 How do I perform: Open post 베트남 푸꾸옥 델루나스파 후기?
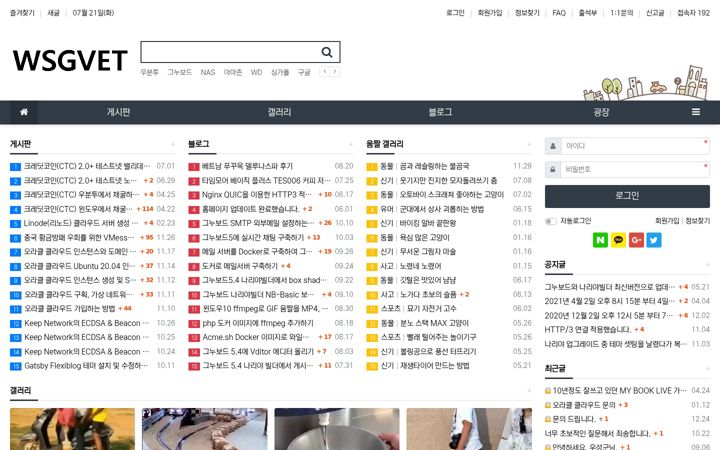tap(247, 166)
